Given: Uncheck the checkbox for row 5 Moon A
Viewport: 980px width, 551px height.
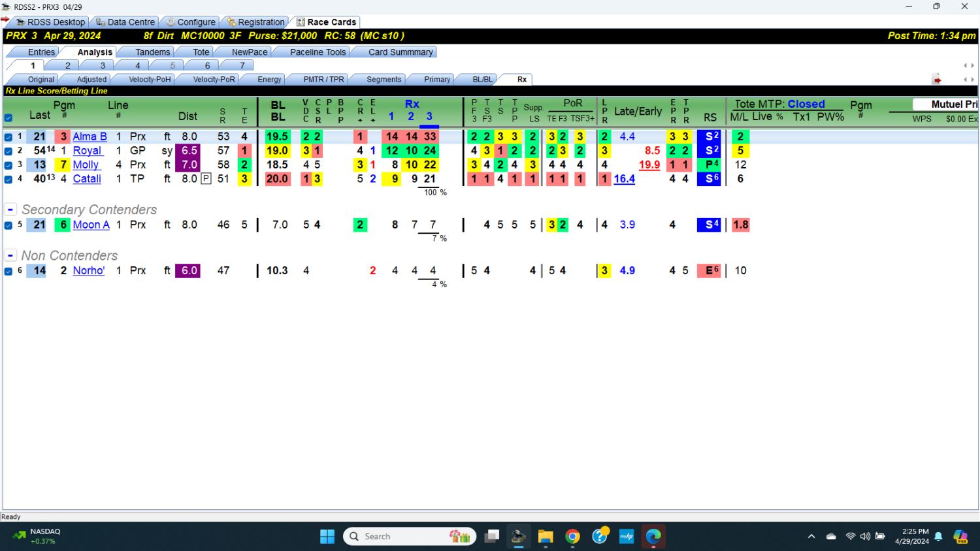Looking at the screenshot, I should coord(8,225).
